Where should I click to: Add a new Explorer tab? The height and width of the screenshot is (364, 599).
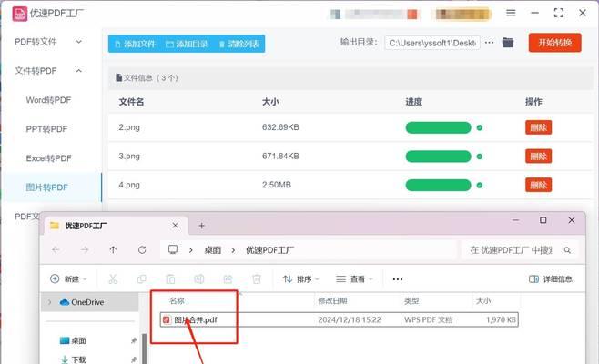pyautogui.click(x=202, y=226)
